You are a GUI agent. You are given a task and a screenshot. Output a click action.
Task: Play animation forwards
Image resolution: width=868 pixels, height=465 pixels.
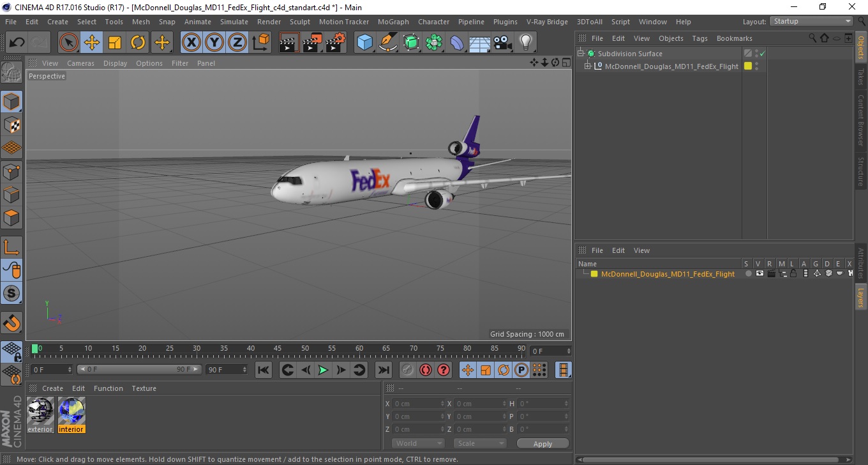click(324, 370)
